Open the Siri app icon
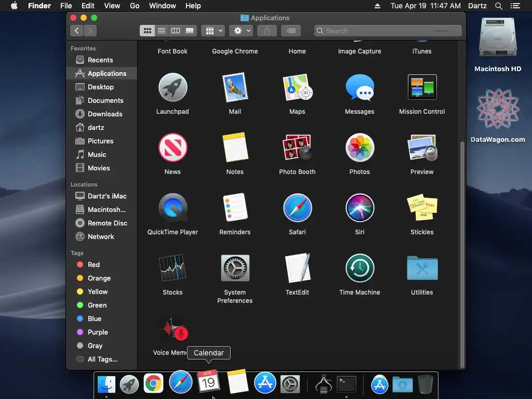This screenshot has width=532, height=399. click(360, 208)
